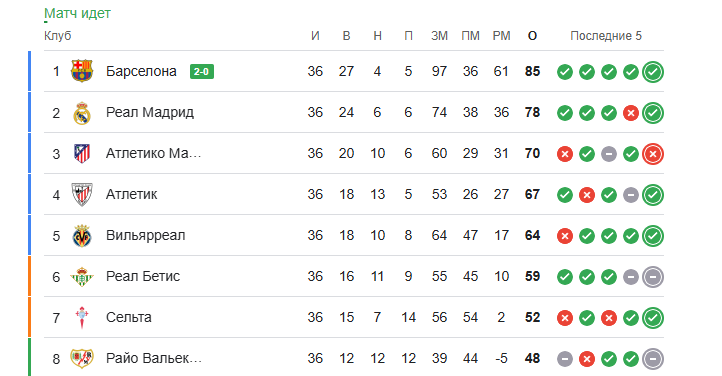Click the Villarreal yellow crest icon
This screenshot has height=376, width=722.
pyautogui.click(x=82, y=236)
